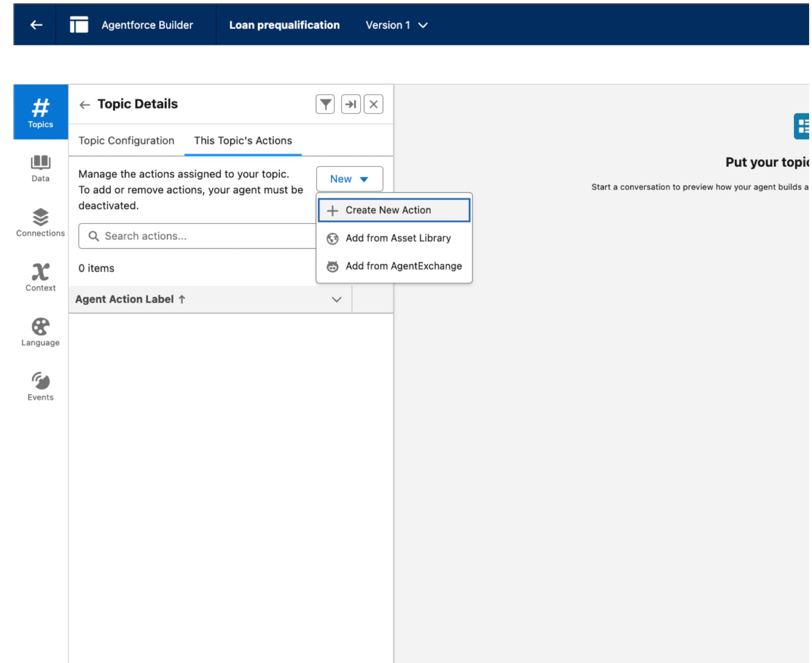This screenshot has width=812, height=663.
Task: Collapse panel with the arrow-to-bar icon
Action: click(x=350, y=104)
